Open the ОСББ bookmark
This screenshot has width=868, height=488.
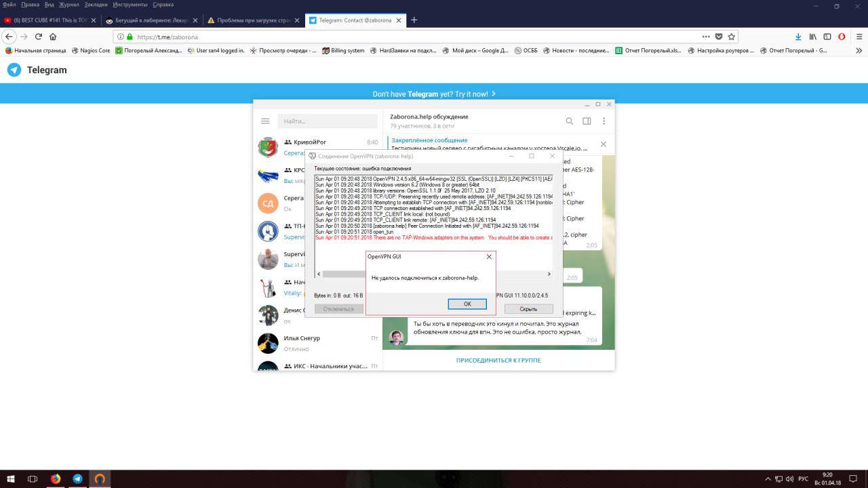click(526, 50)
